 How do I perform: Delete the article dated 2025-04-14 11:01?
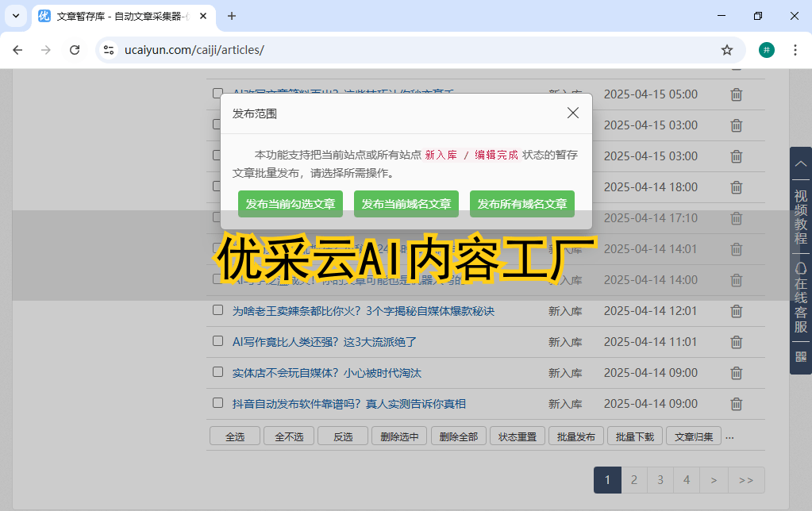point(736,342)
